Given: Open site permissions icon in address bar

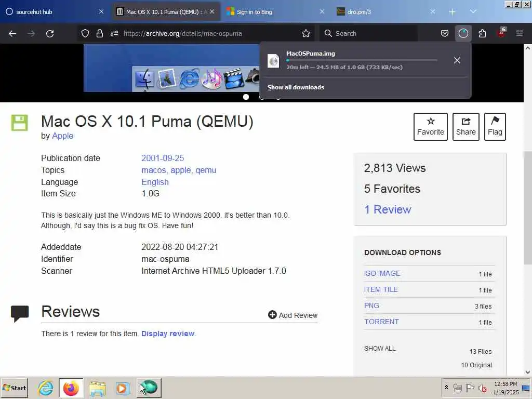Looking at the screenshot, I should (x=114, y=33).
